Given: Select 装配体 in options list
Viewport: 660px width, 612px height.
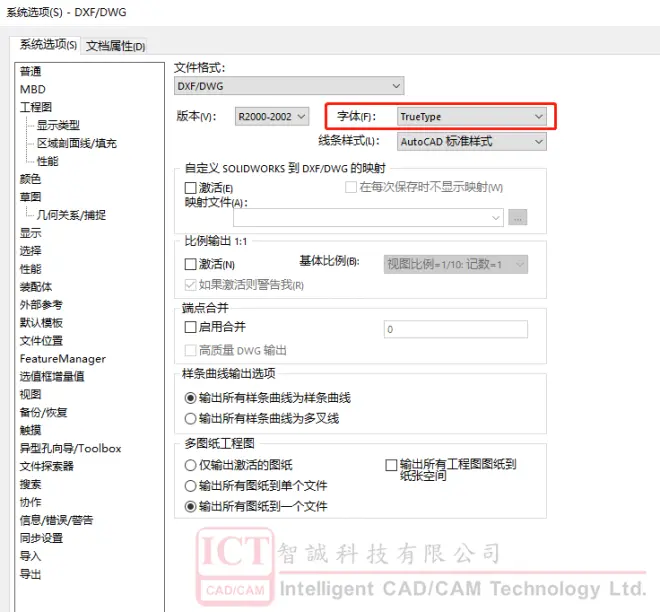Looking at the screenshot, I should [36, 287].
